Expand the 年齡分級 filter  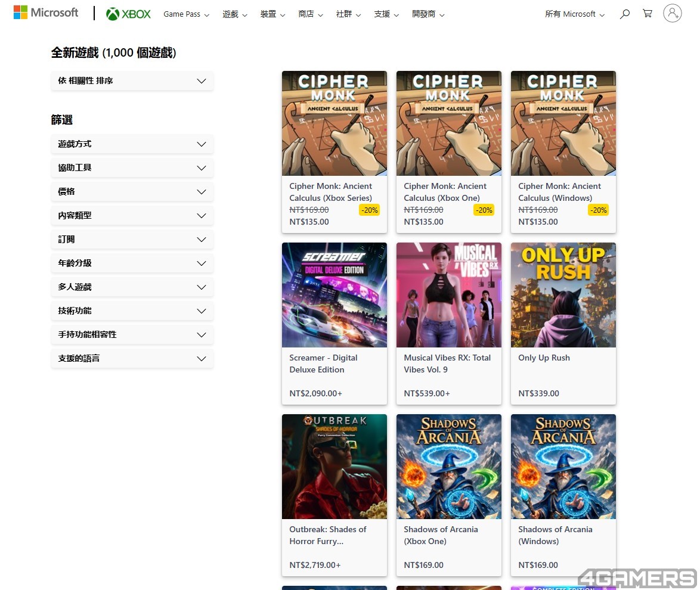(x=132, y=263)
